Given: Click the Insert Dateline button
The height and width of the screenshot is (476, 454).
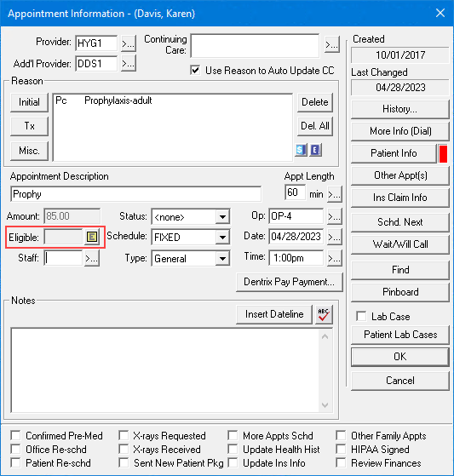Looking at the screenshot, I should click(274, 314).
